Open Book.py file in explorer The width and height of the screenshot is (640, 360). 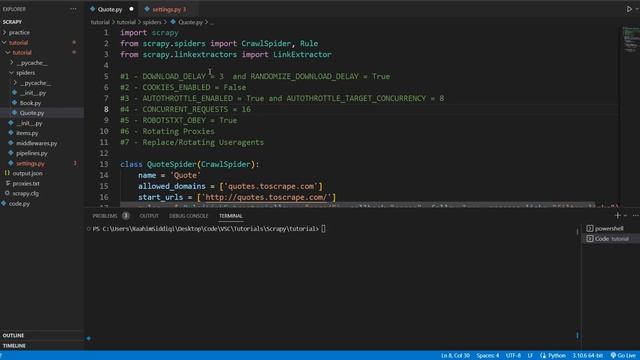click(30, 103)
